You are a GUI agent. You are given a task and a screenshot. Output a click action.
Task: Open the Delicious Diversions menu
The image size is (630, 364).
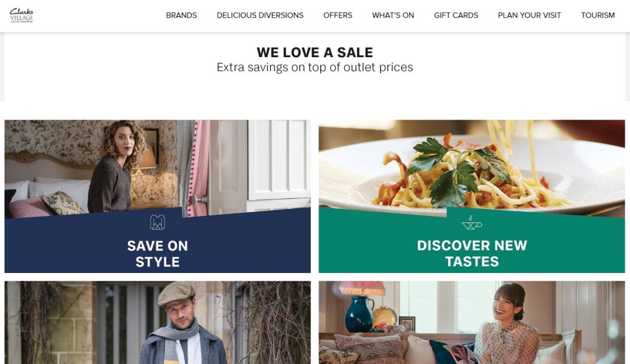point(260,15)
